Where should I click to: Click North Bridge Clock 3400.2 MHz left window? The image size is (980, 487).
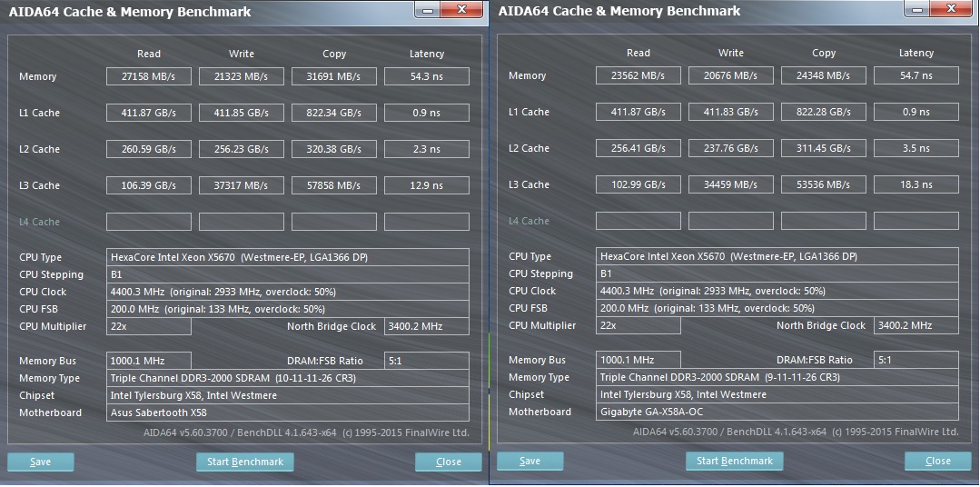pyautogui.click(x=426, y=326)
